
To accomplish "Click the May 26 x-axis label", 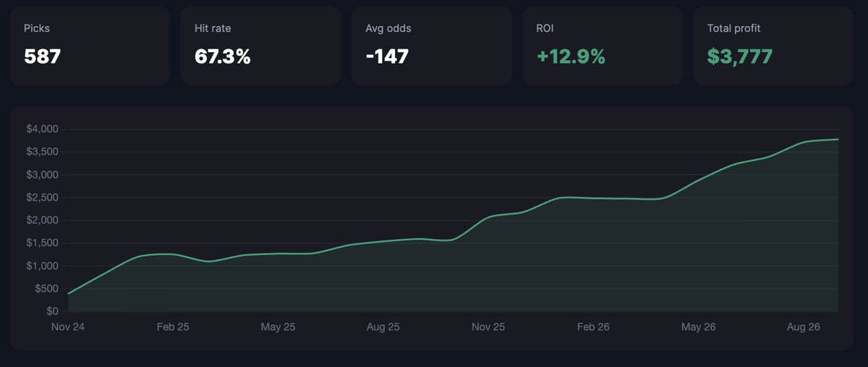I will tap(699, 327).
